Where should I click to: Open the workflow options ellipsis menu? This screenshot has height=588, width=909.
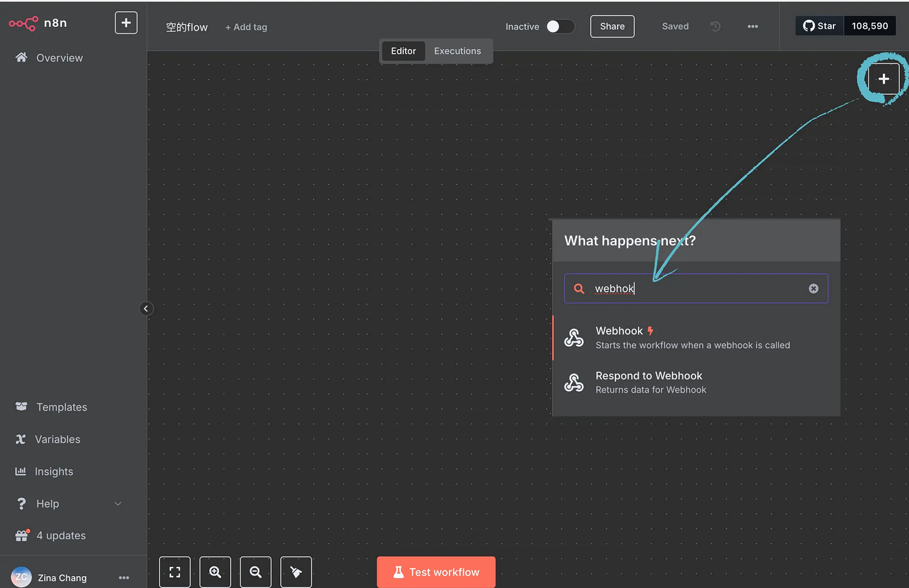pos(753,26)
